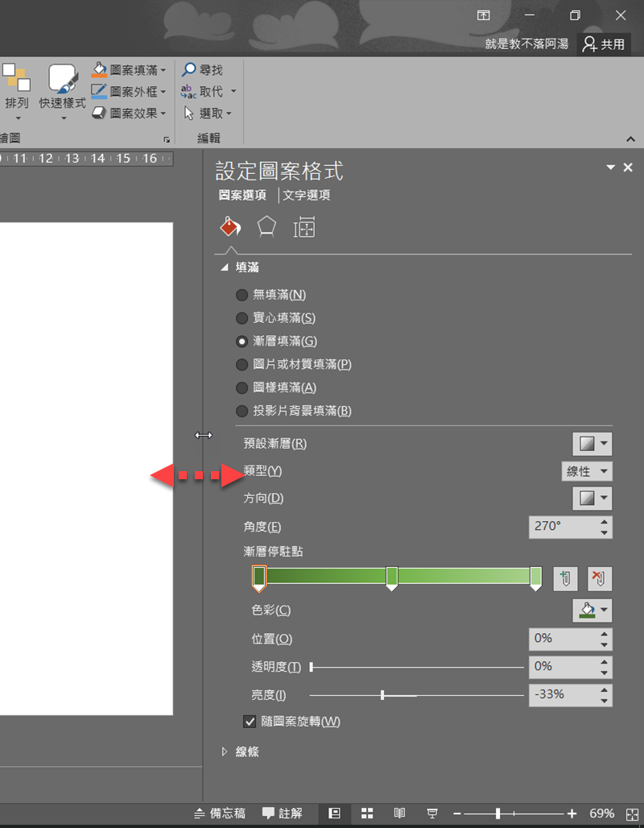
Task: Open ribbon display options icon
Action: (484, 15)
